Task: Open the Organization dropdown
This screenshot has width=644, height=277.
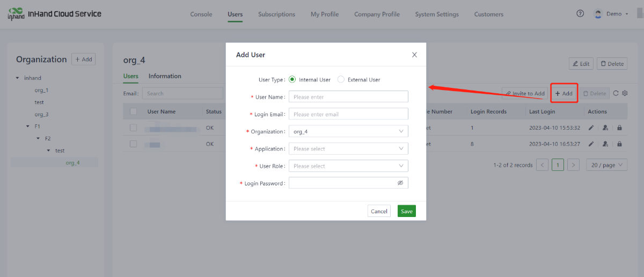Action: (348, 131)
